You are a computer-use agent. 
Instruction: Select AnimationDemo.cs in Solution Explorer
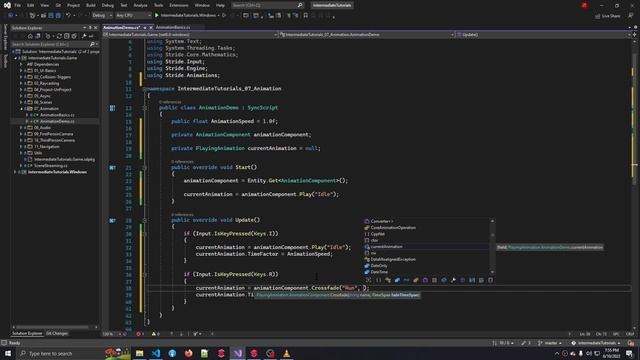coord(57,121)
